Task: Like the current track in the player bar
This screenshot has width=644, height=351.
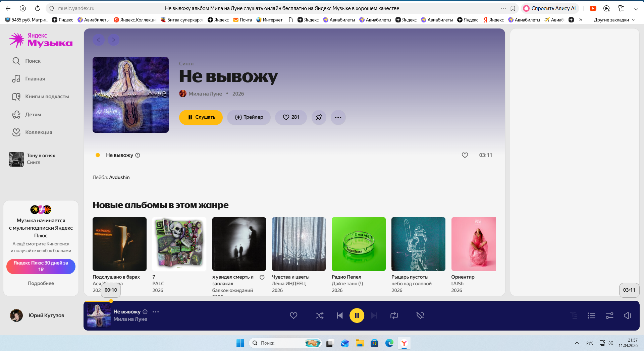Action: [x=293, y=315]
